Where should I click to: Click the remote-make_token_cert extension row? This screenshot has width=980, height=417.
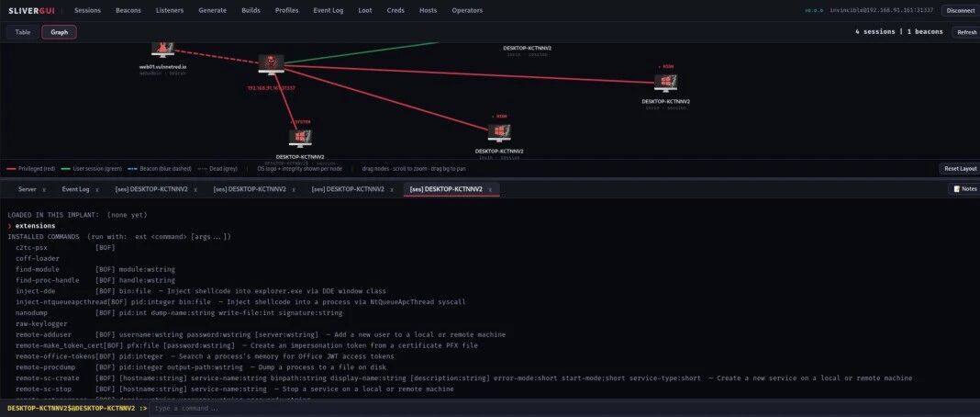click(x=247, y=345)
